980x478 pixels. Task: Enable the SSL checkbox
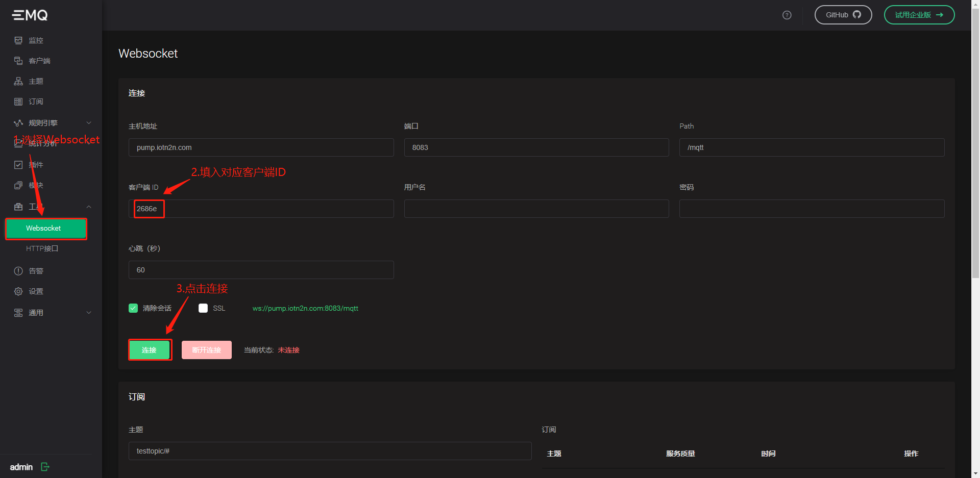click(x=203, y=308)
